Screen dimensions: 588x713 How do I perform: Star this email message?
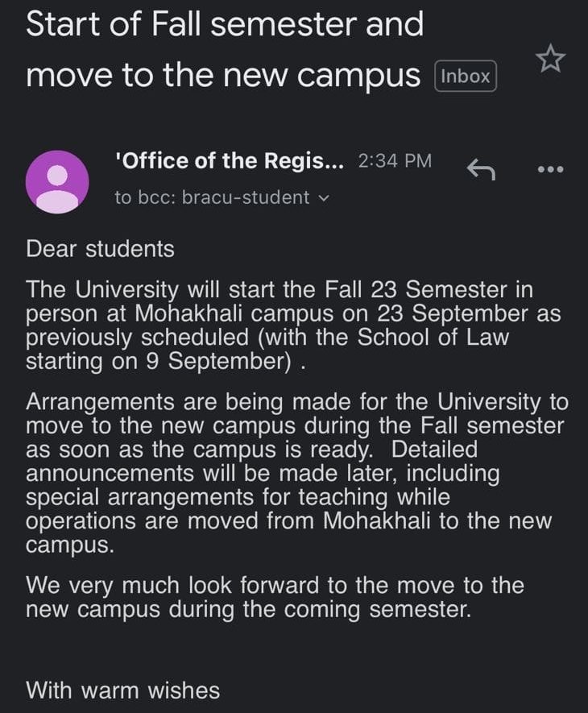550,58
